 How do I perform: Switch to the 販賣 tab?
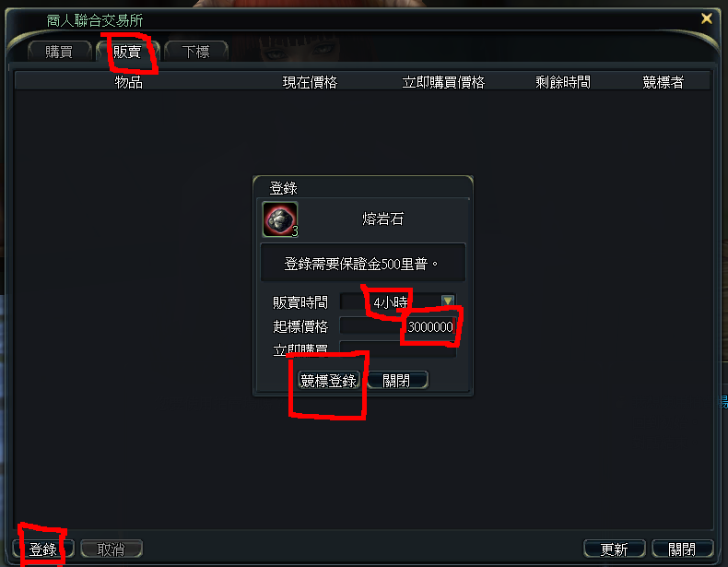coord(128,51)
